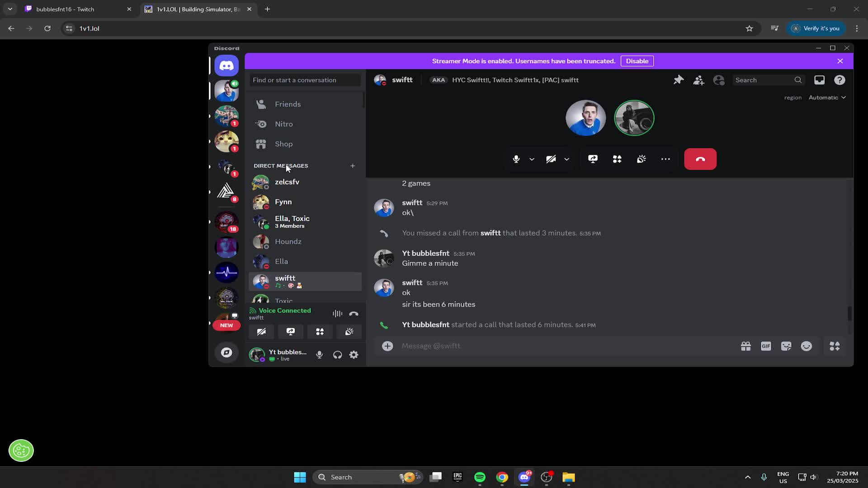The height and width of the screenshot is (488, 868).
Task: Select swiftt's video call avatar
Action: click(x=585, y=118)
